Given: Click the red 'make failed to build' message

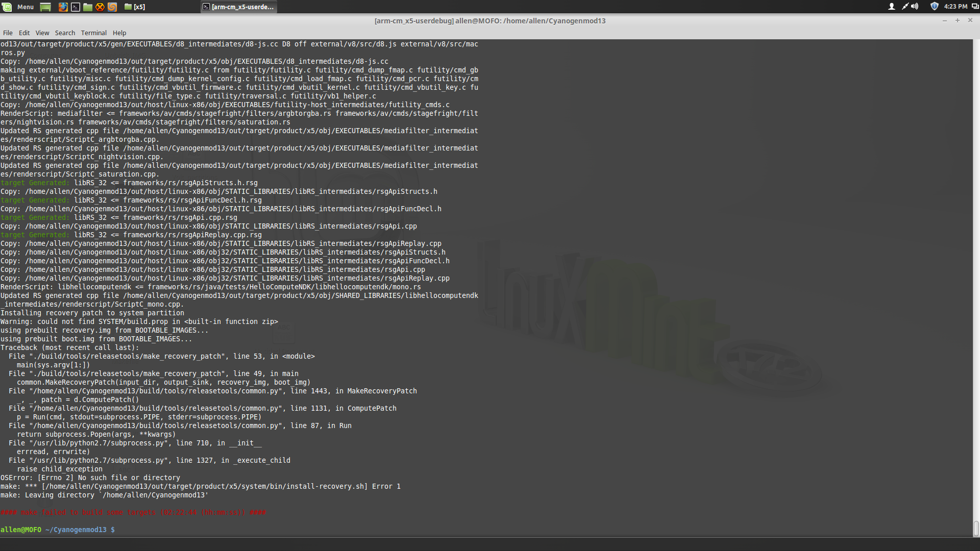Looking at the screenshot, I should pos(133,512).
